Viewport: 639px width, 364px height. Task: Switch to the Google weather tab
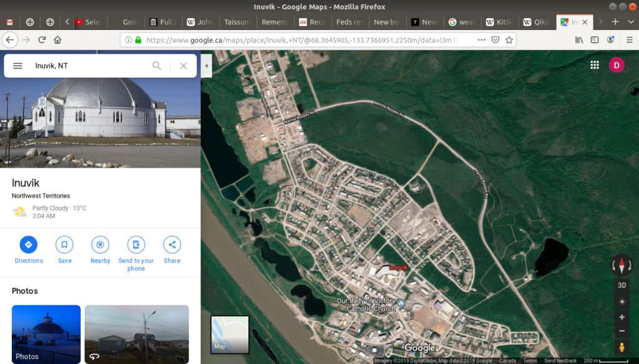click(461, 22)
